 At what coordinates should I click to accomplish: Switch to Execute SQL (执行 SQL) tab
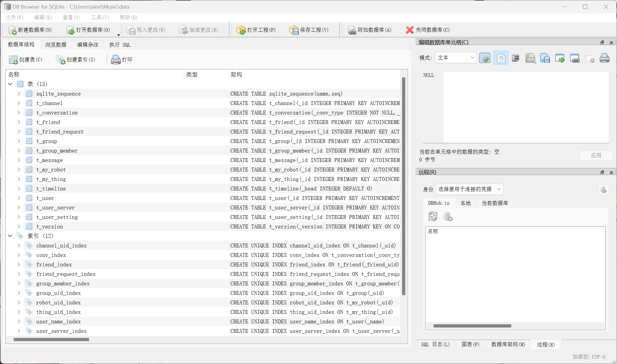tap(120, 45)
